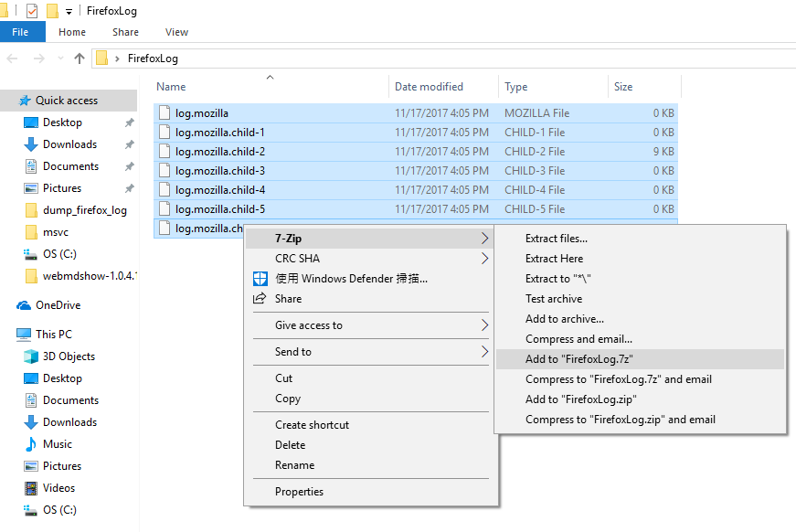Click the file icon of log.mozilla.child-2

165,151
